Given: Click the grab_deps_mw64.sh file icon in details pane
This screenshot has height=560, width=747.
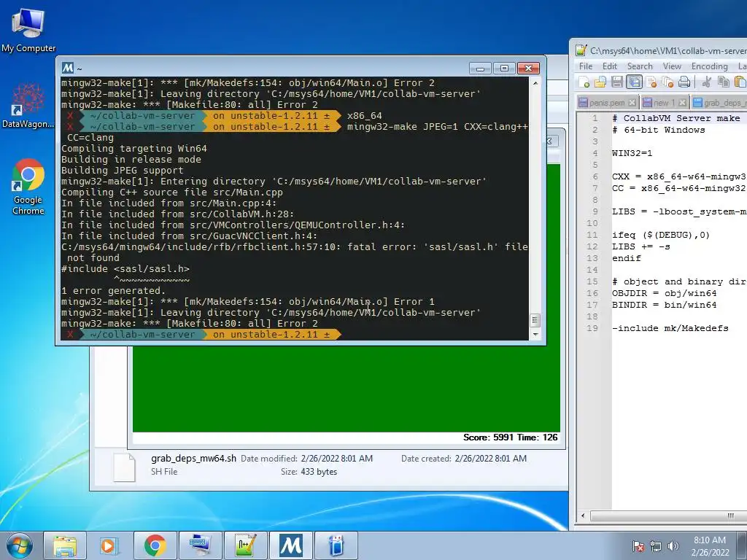Looking at the screenshot, I should [124, 467].
